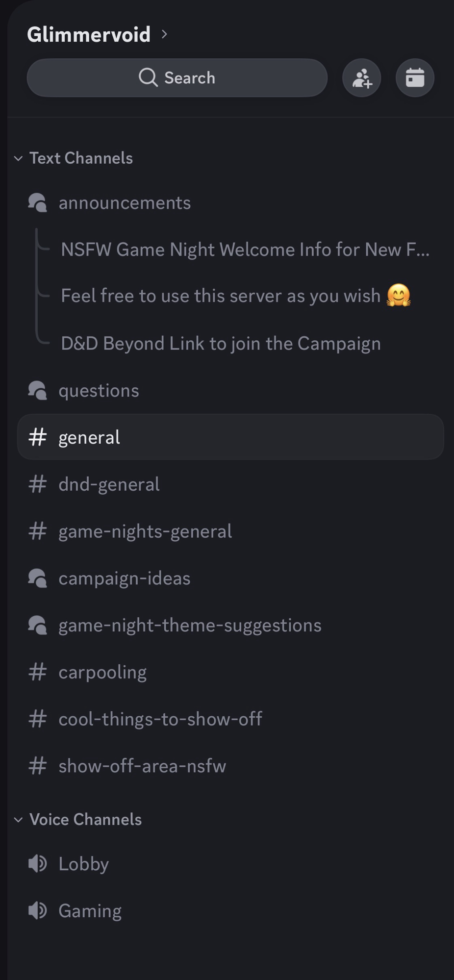Open the server events calendar icon

415,78
